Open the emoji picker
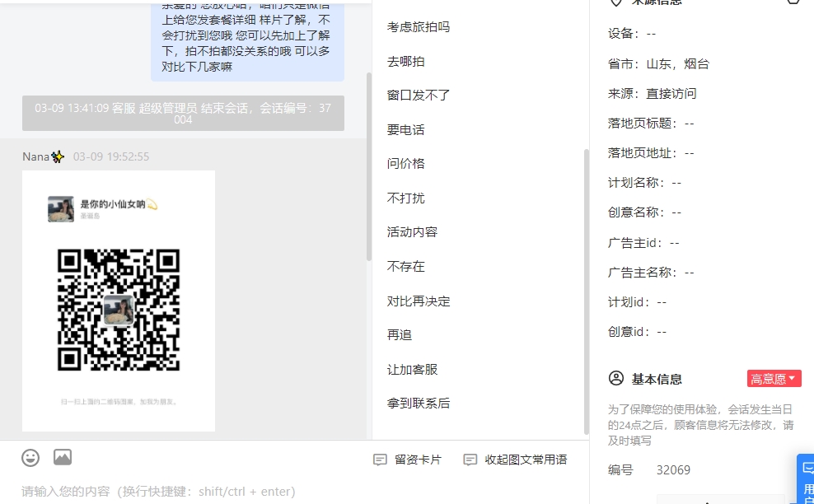Viewport: 814px width, 504px height. point(30,458)
